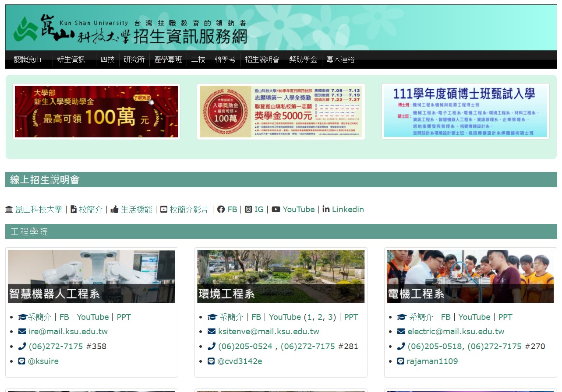Click the LINE icon beside @ksuire
This screenshot has height=392, width=562.
point(22,361)
